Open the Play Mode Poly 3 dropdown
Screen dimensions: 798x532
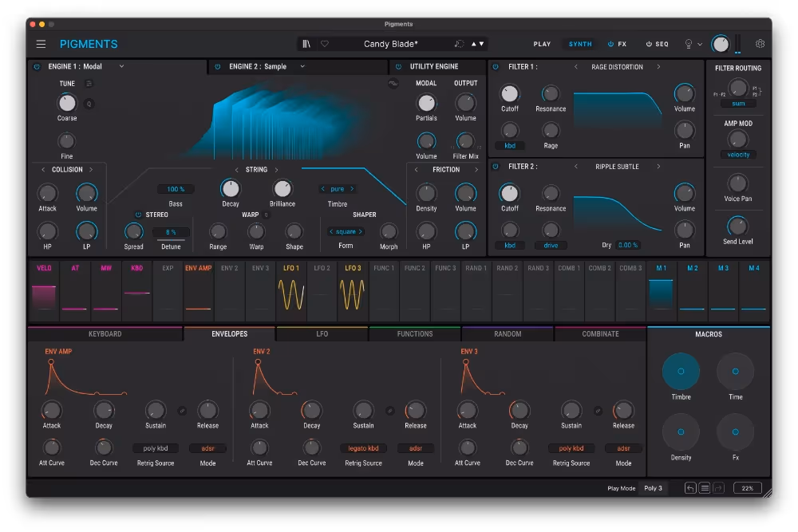(x=654, y=488)
